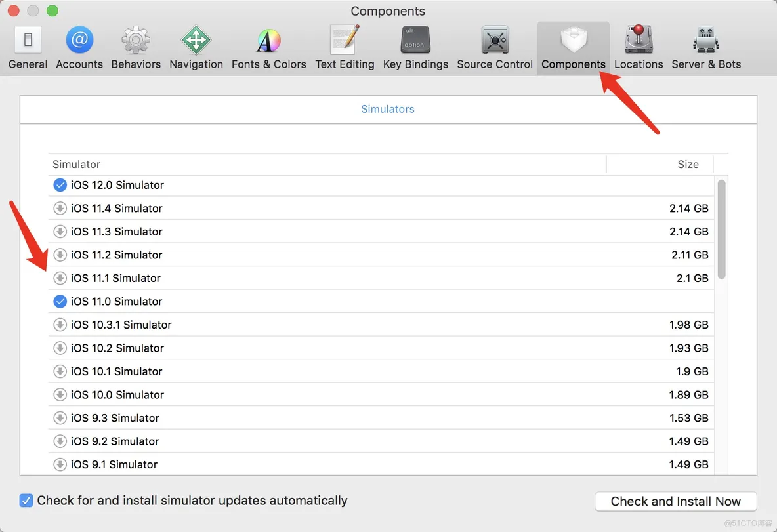Close the Components window
Viewport: 777px width, 532px height.
(x=13, y=10)
